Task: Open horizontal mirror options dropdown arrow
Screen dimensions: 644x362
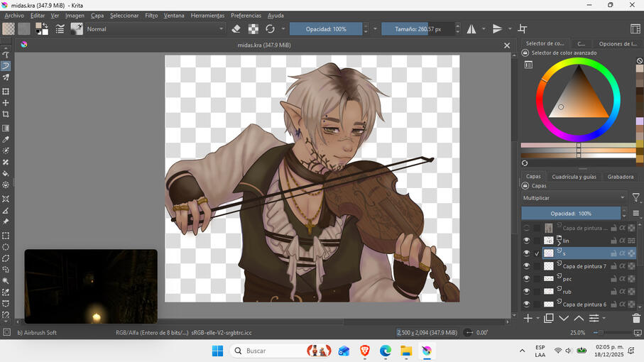Action: [484, 28]
